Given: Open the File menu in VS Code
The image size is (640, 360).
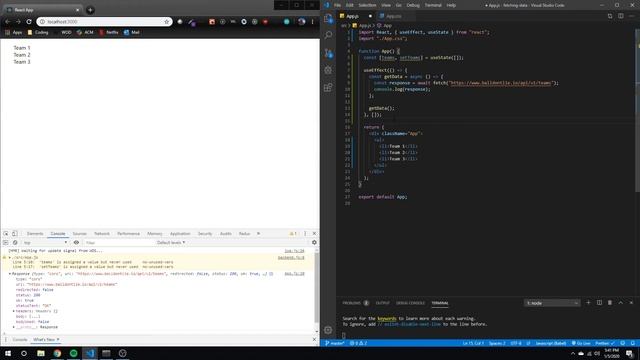Looking at the screenshot, I should 337,5.
